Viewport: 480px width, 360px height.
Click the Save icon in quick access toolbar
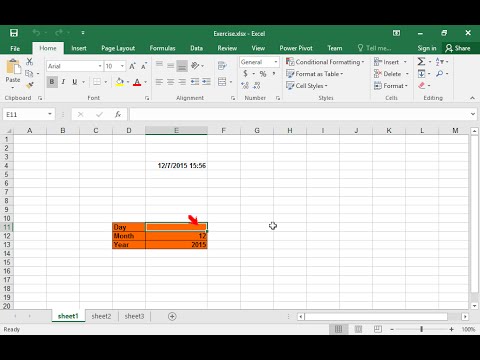[x=14, y=33]
